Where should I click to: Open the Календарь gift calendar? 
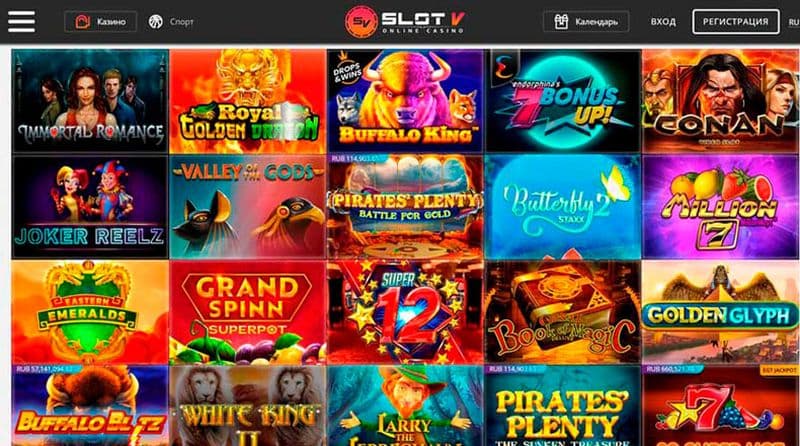[586, 21]
